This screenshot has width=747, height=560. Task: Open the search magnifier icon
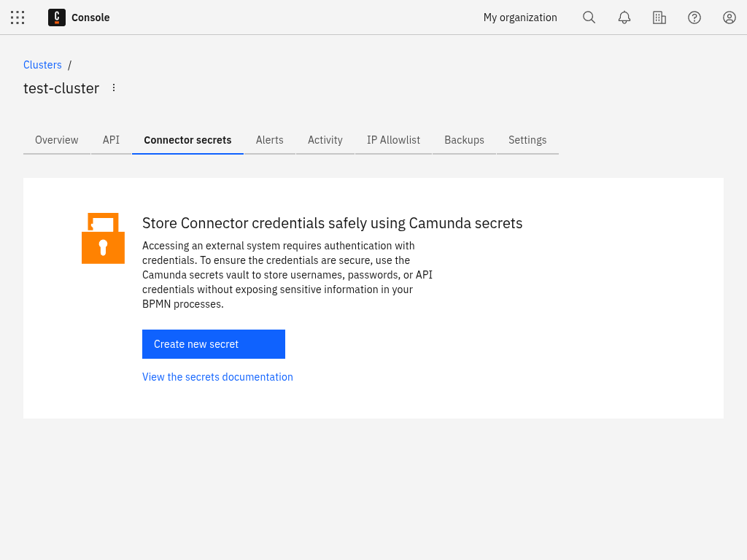pos(589,17)
